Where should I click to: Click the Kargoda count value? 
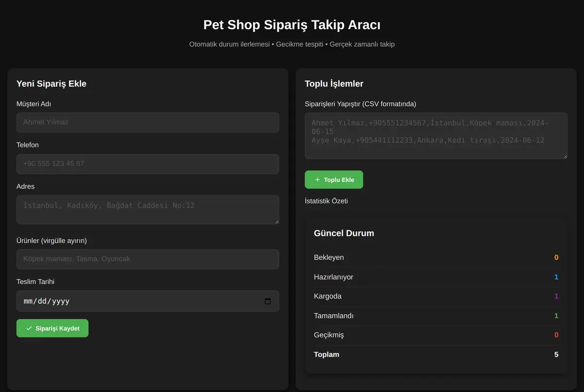point(556,296)
